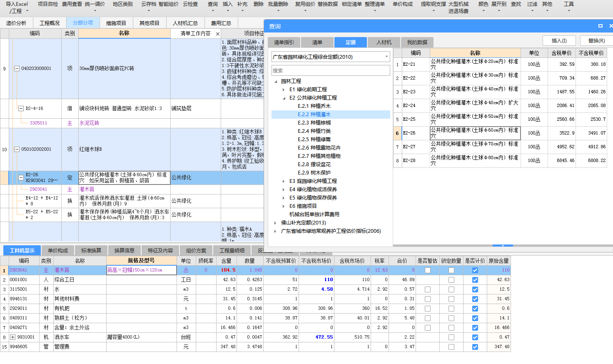Start 云检查 from the toolbar

[190, 4]
